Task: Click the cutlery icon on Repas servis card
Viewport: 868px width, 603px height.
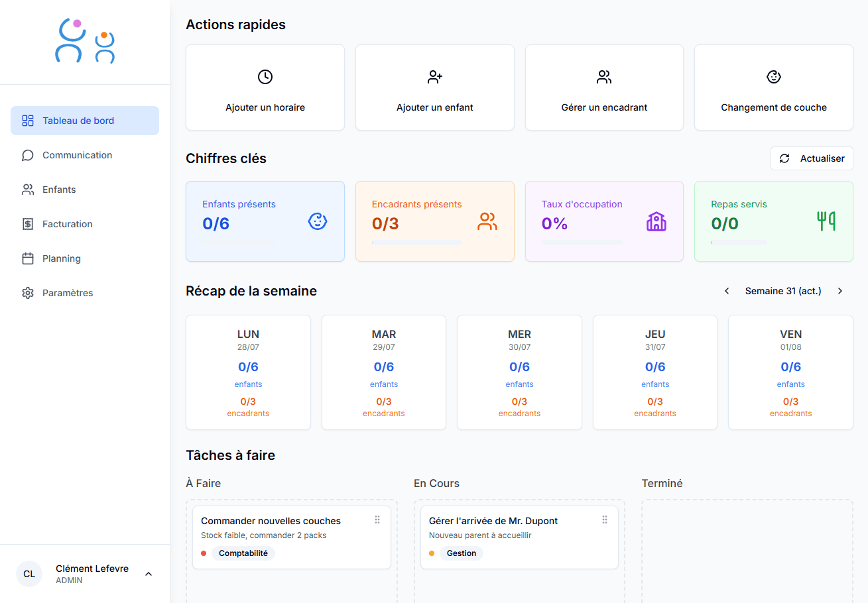Action: coord(826,221)
